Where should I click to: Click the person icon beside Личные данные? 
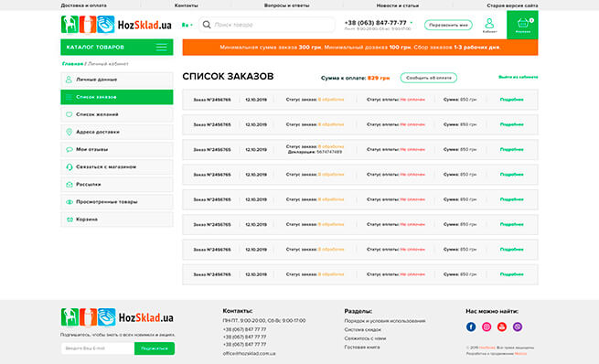(69, 80)
